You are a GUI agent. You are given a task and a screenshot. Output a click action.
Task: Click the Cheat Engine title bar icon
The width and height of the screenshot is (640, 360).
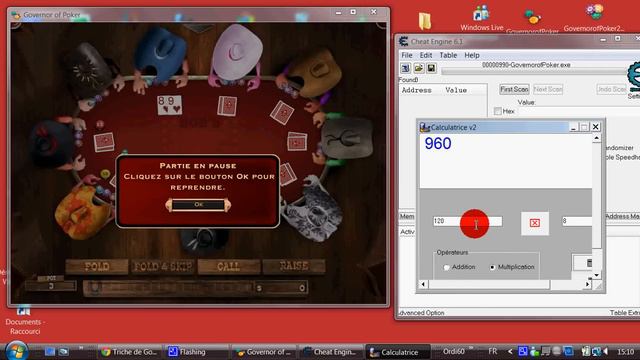tap(404, 41)
